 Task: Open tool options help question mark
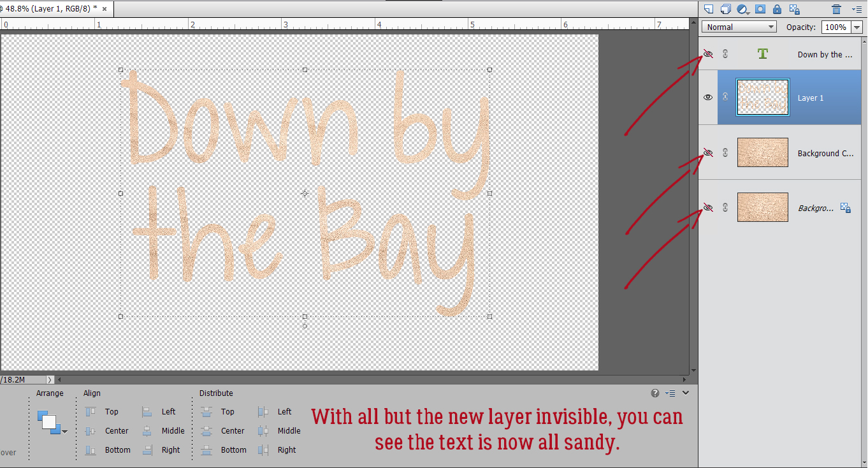tap(655, 393)
